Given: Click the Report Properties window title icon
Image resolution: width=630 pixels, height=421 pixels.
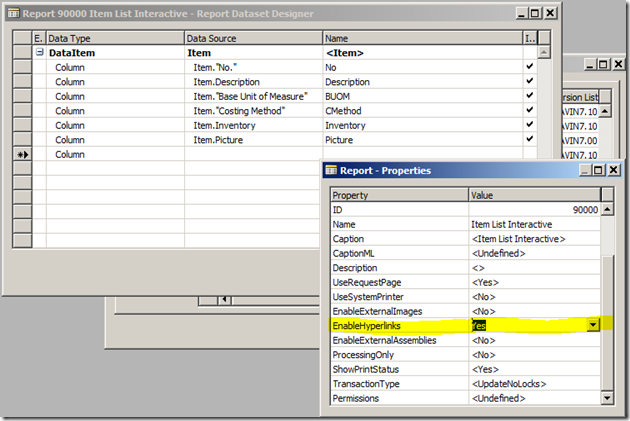Looking at the screenshot, I should 331,170.
